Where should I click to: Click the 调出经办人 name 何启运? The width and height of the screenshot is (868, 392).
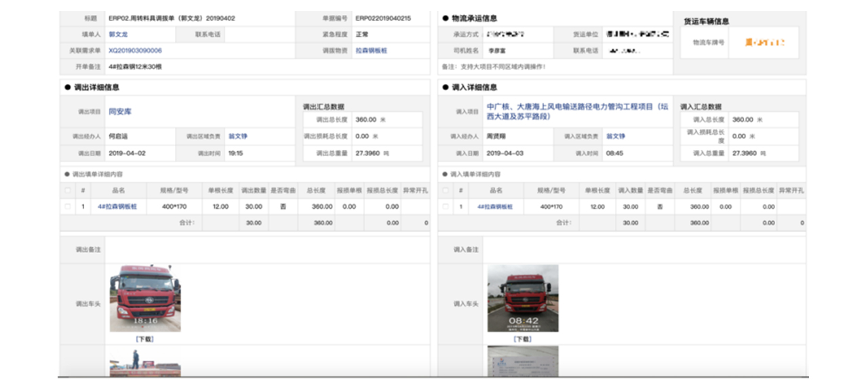click(x=118, y=136)
